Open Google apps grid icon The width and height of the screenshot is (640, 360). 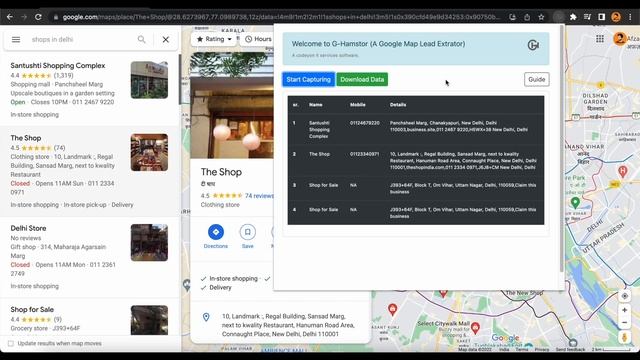(600, 39)
